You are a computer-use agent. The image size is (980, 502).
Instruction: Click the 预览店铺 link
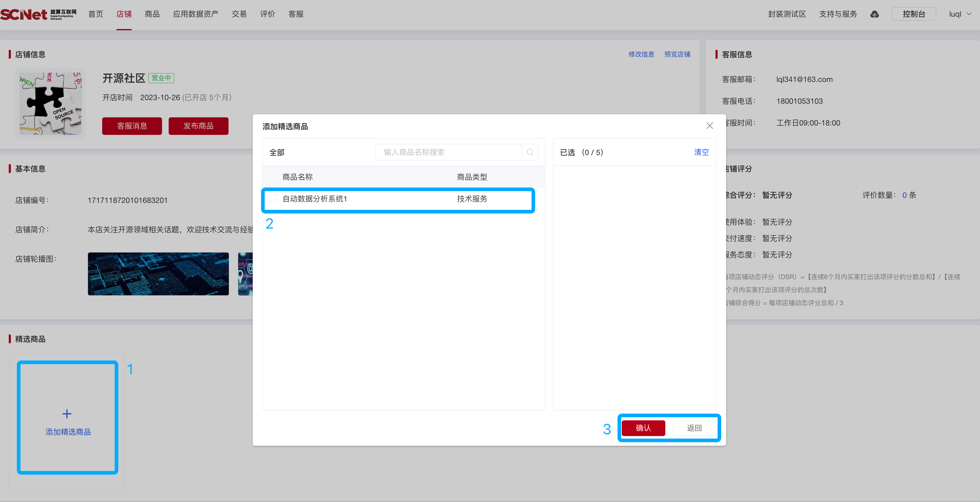[677, 54]
